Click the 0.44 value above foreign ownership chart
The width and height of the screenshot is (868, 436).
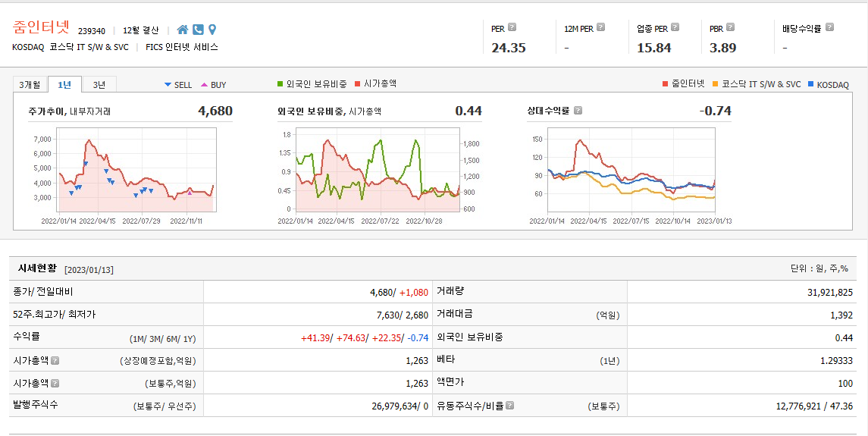pos(468,111)
